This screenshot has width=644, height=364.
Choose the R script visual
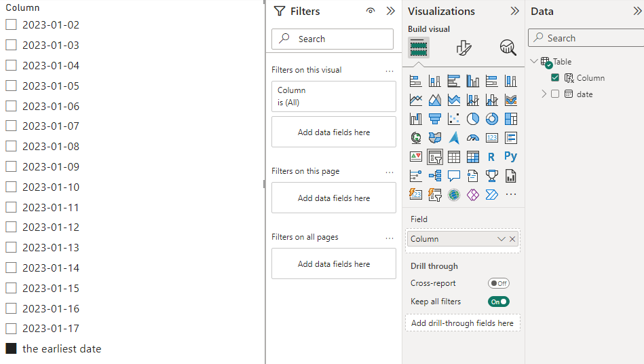[491, 156]
